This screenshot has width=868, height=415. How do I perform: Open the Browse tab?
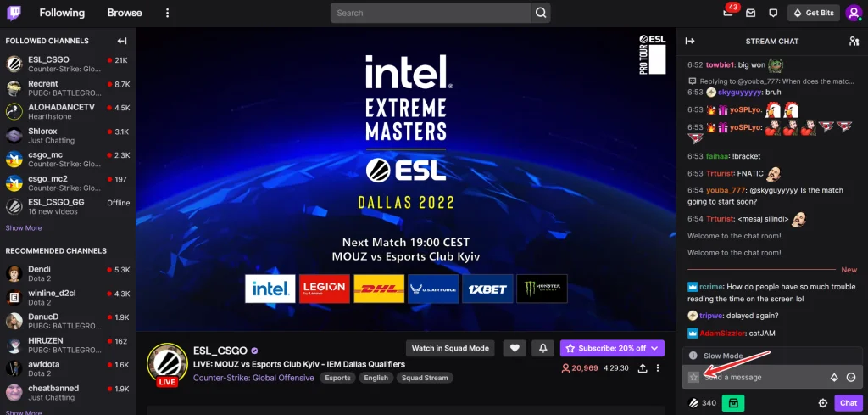tap(125, 13)
